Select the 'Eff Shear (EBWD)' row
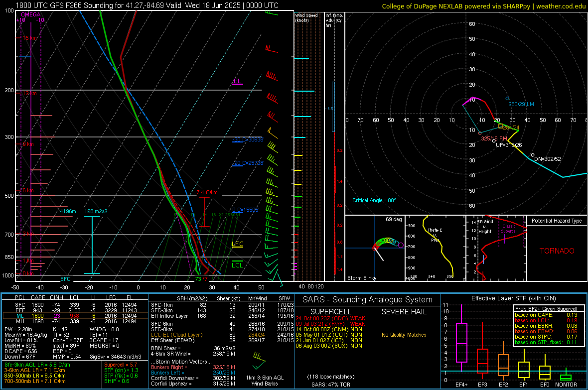Screen dimensions: 588x390 pos(222,341)
